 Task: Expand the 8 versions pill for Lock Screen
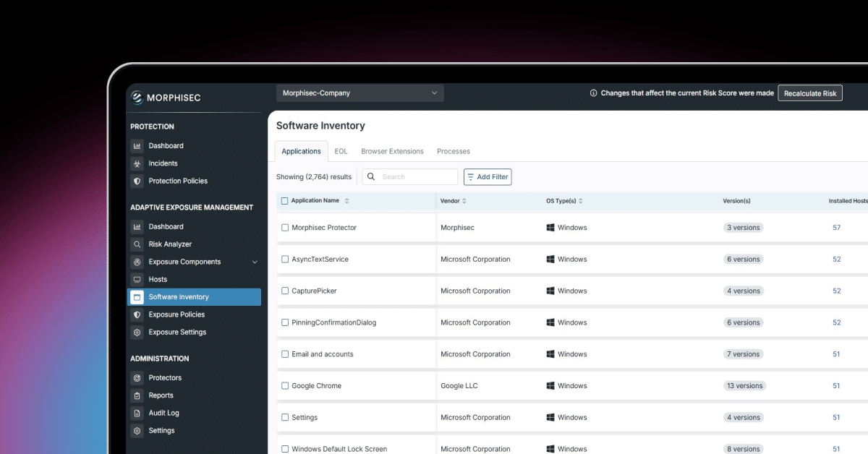click(x=744, y=449)
